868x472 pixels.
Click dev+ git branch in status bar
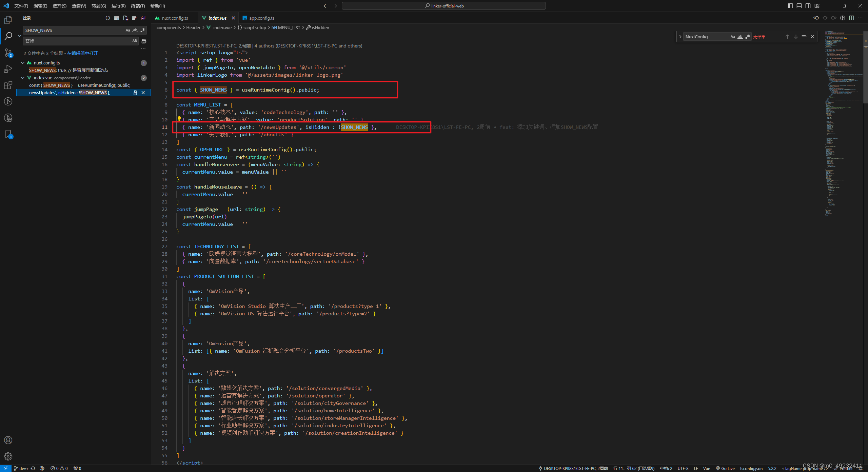(21, 468)
